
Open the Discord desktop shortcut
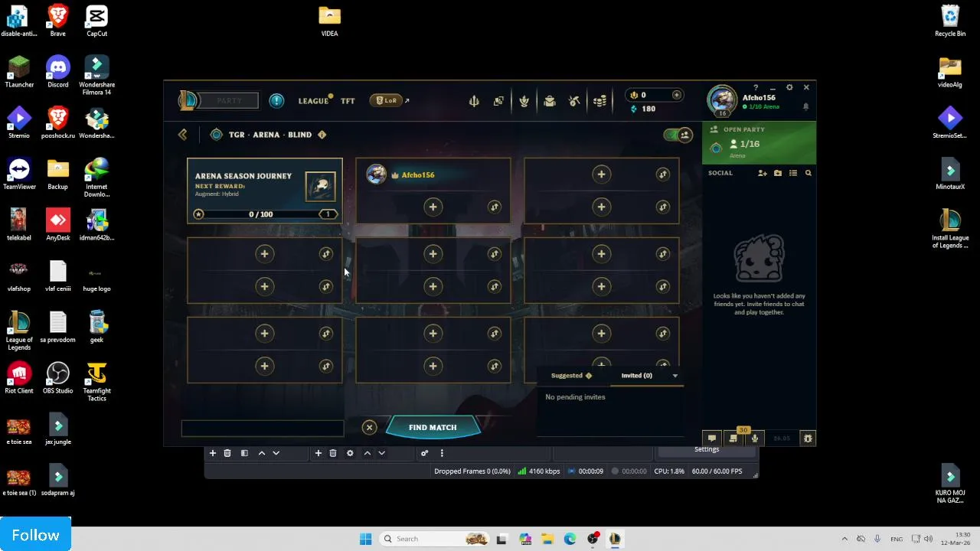58,73
